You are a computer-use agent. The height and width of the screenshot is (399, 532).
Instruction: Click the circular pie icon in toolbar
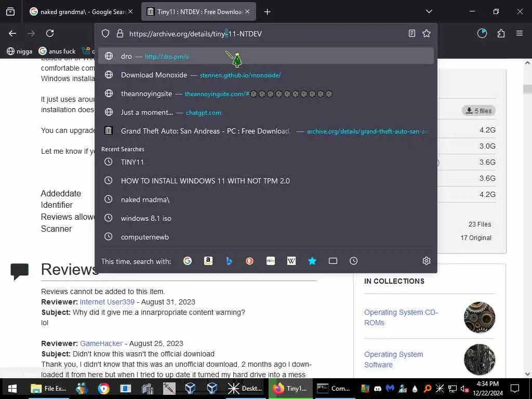coord(482,33)
